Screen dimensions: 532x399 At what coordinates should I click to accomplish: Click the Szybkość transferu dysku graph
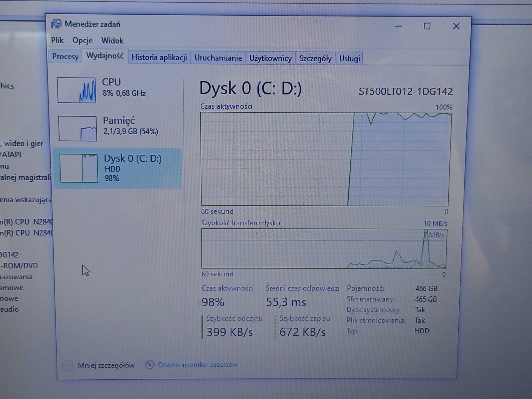[x=324, y=249]
